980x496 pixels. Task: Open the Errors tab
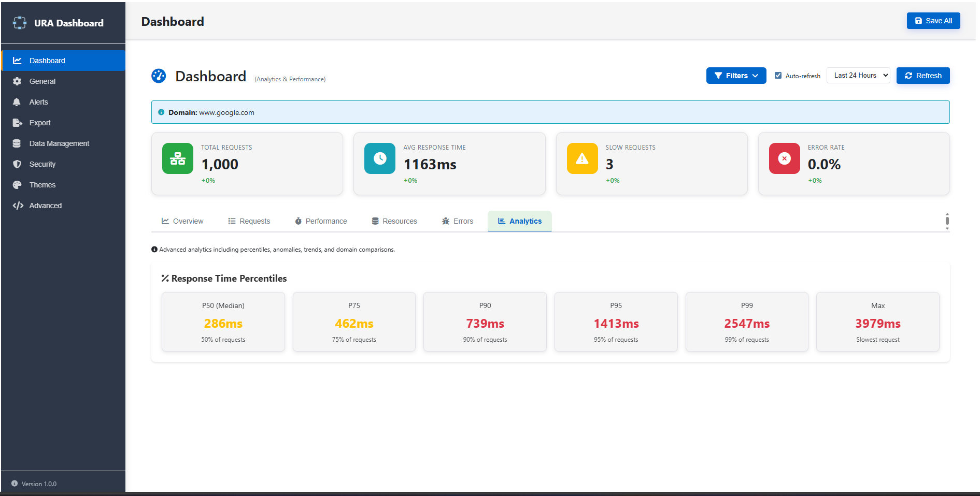click(x=457, y=221)
